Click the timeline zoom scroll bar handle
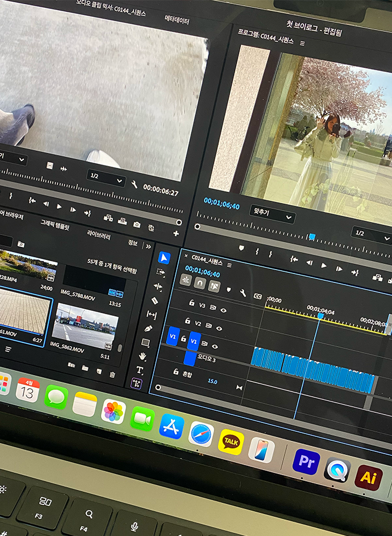 point(158,387)
